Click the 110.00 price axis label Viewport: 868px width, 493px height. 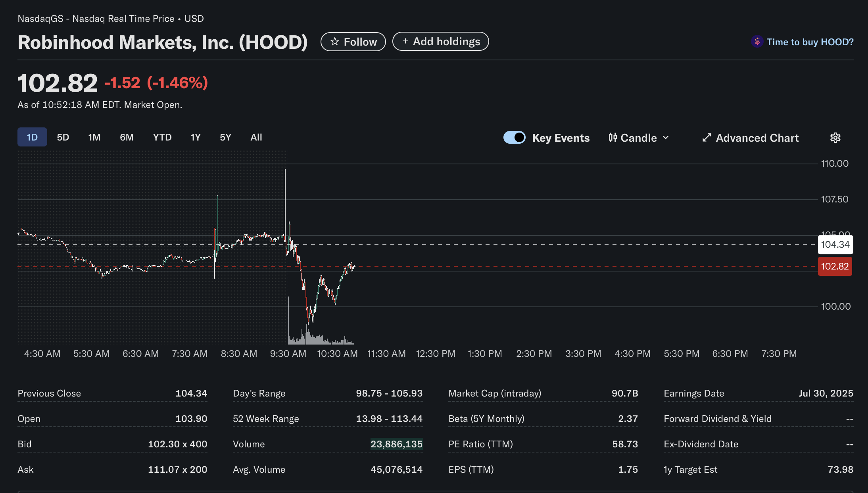[835, 164]
